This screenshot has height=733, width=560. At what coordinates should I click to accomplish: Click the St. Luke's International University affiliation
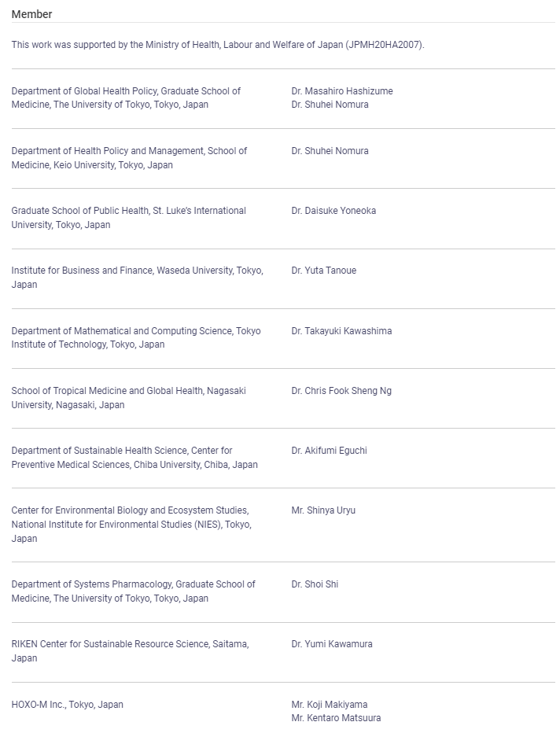click(x=128, y=218)
